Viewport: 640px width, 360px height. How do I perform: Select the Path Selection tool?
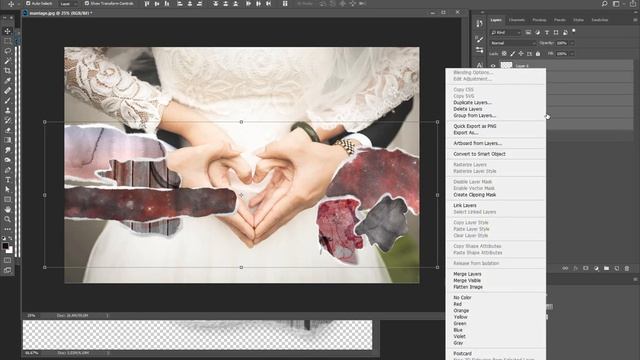click(7, 189)
